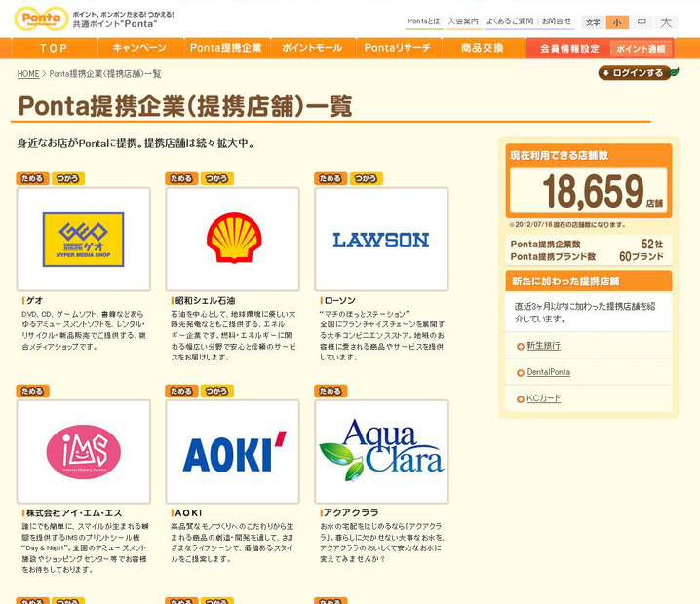Click the ローソン store name heading
Screen dimensions: 700x604
point(339,301)
